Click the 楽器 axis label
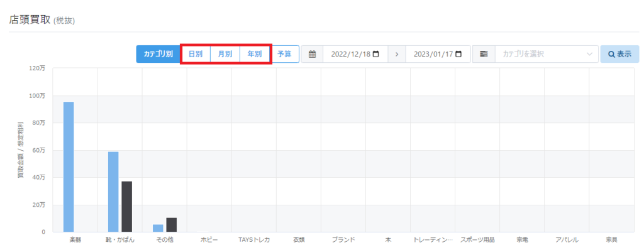Screen dimensions: 644x250 (x=75, y=240)
